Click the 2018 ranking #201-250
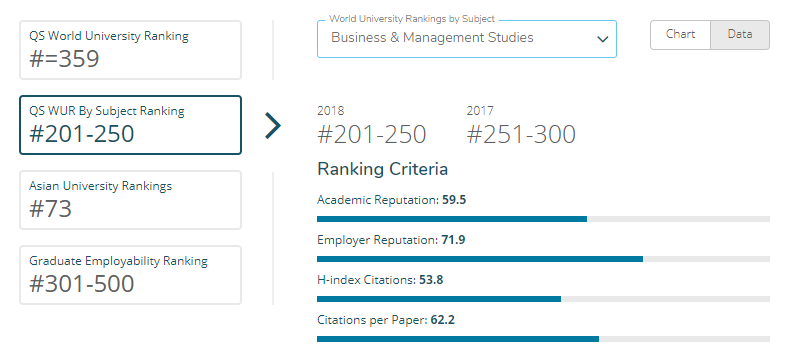Screen dimensions: 797x361 tap(372, 135)
